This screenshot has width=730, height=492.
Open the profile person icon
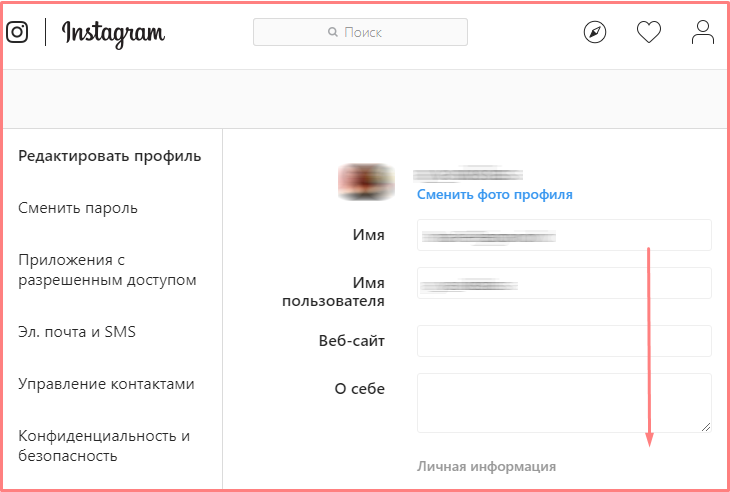coord(703,32)
